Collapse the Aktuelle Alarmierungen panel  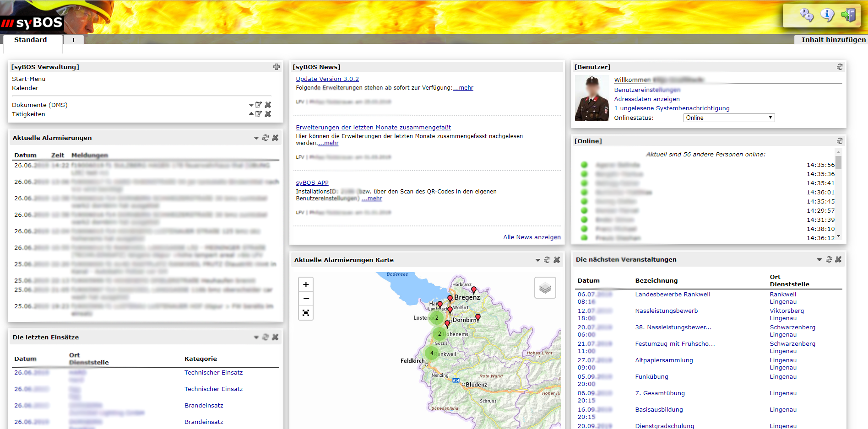[256, 138]
